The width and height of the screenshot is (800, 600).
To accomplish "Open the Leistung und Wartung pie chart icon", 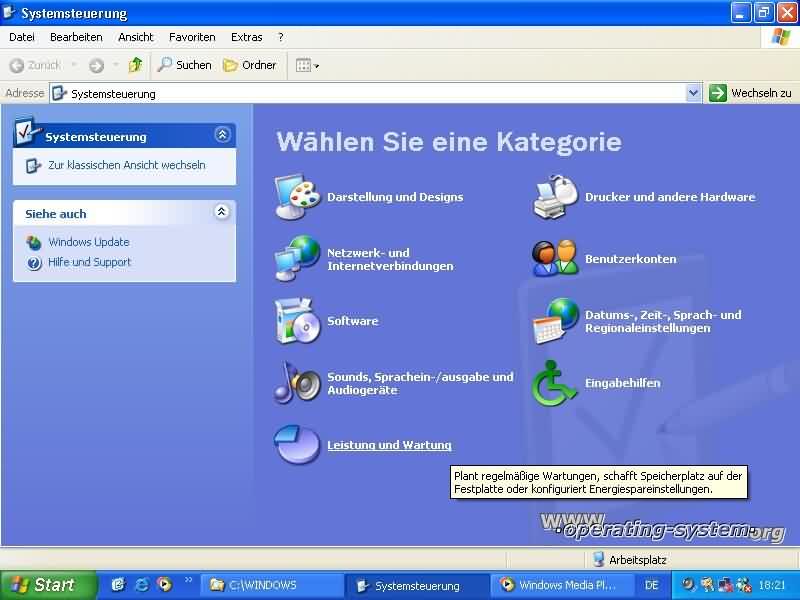I will click(297, 445).
